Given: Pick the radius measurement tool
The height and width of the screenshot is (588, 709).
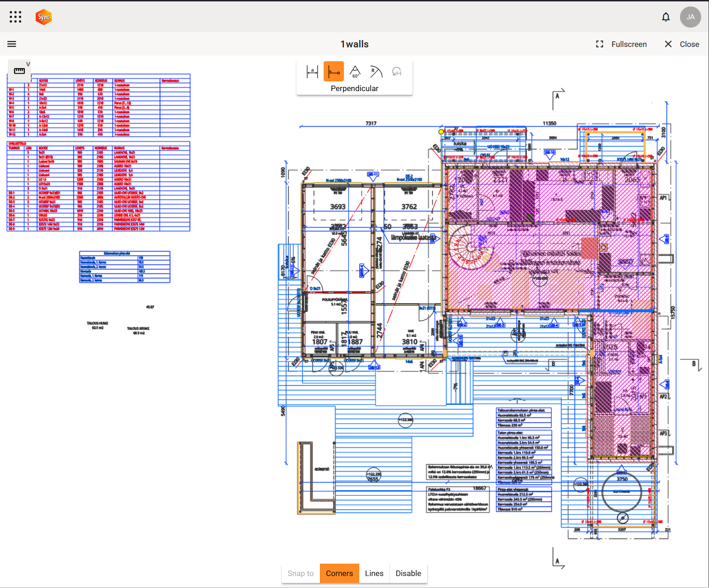Looking at the screenshot, I should [x=376, y=72].
